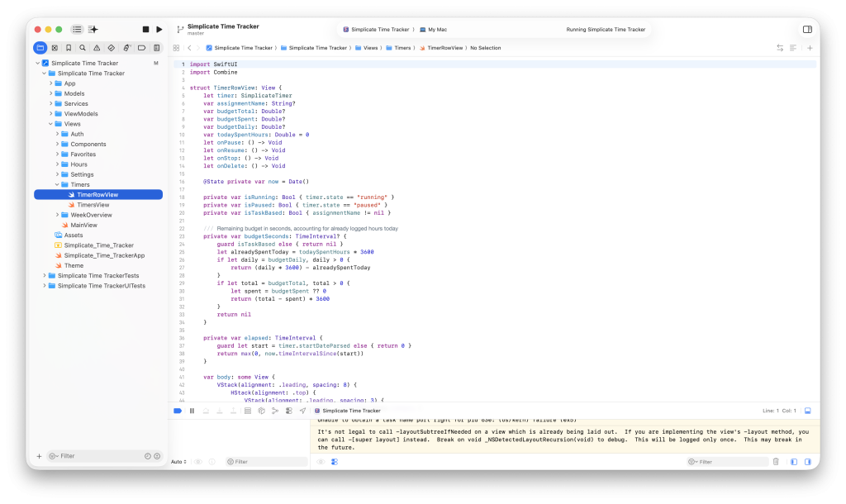Select the Theme file

[74, 265]
